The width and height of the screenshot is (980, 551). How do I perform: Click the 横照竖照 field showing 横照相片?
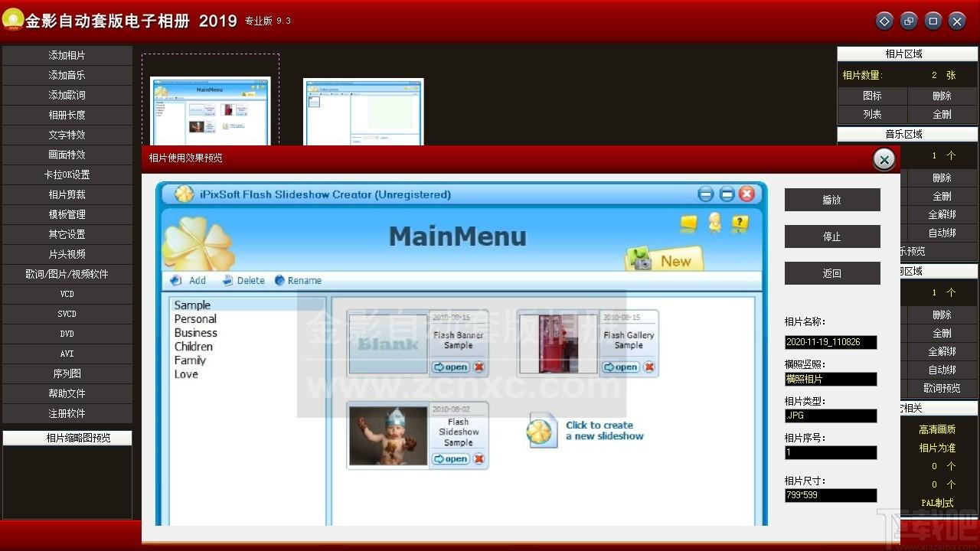(831, 379)
